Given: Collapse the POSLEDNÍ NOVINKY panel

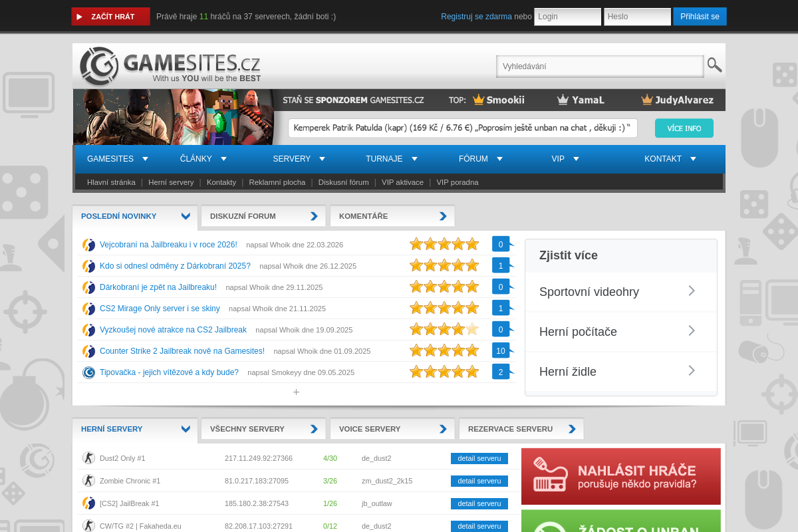Looking at the screenshot, I should pos(186,215).
